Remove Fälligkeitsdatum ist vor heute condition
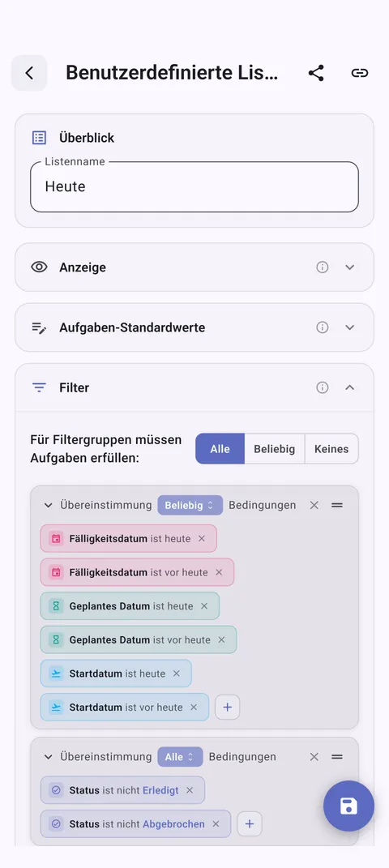Viewport: 389px width, 868px height. (219, 572)
